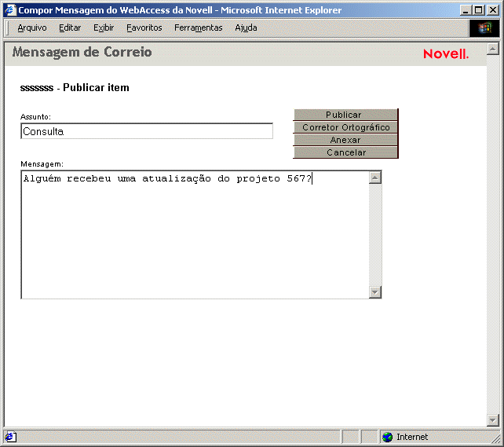504x447 pixels.
Task: Click inside the Mensagem text area
Action: pos(195,235)
